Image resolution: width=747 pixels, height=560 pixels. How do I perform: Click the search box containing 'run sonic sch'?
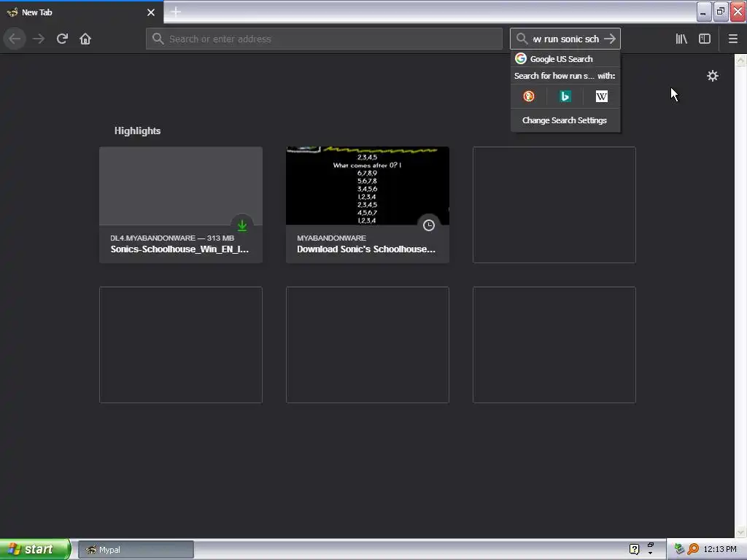coord(565,39)
